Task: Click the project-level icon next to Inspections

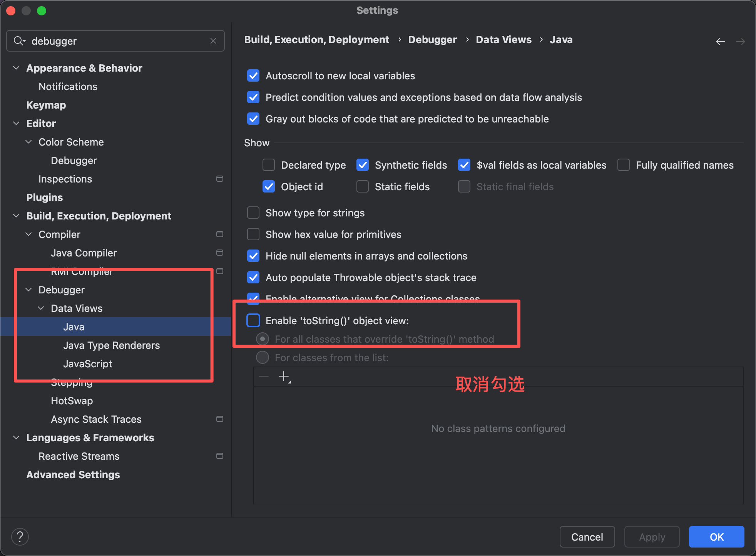Action: click(x=220, y=179)
